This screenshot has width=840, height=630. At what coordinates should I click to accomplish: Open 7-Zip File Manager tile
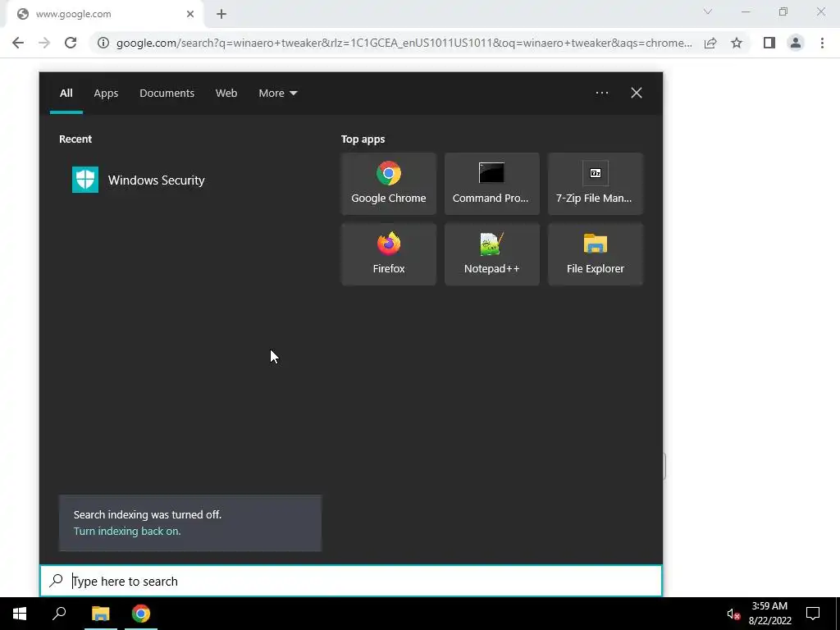pos(596,183)
